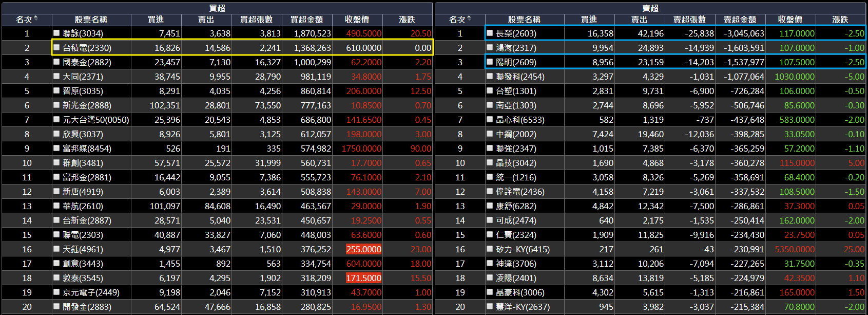
Task: Click closing price 1750.0000 of 富邦媒
Action: [x=362, y=149]
